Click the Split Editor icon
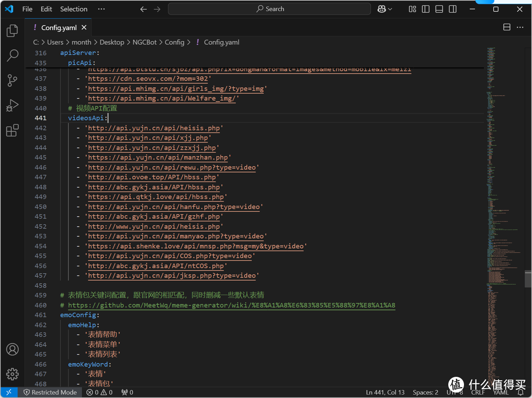This screenshot has width=532, height=398. pyautogui.click(x=506, y=27)
